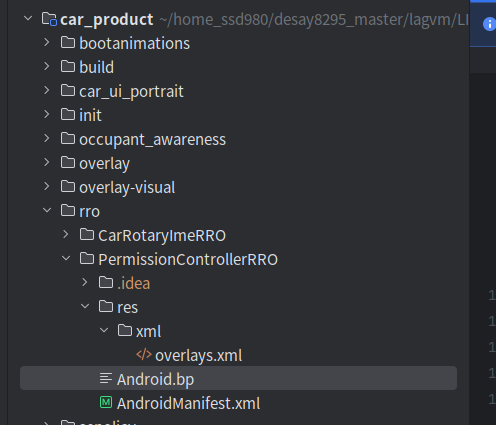Select overlays.xml in the tree
Viewport: 496px width, 425px height.
tap(199, 355)
